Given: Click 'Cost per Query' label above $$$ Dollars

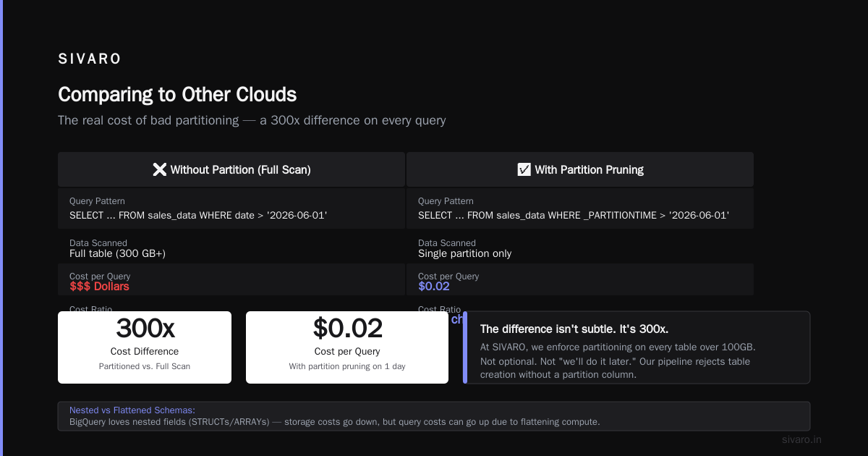Looking at the screenshot, I should (100, 276).
